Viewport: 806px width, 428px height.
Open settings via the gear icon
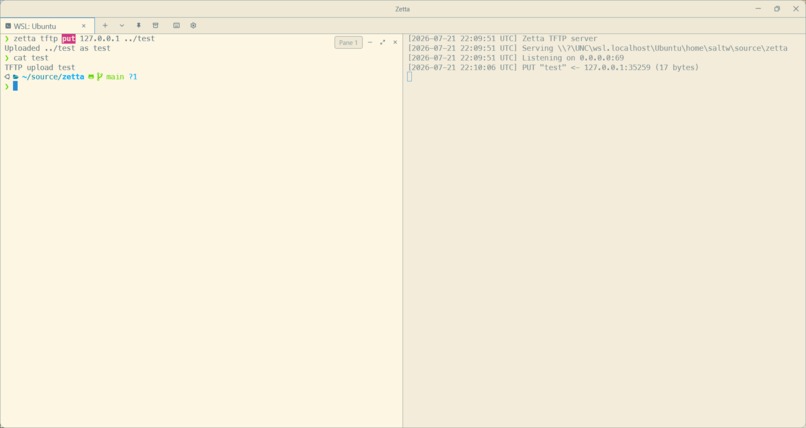click(x=193, y=25)
